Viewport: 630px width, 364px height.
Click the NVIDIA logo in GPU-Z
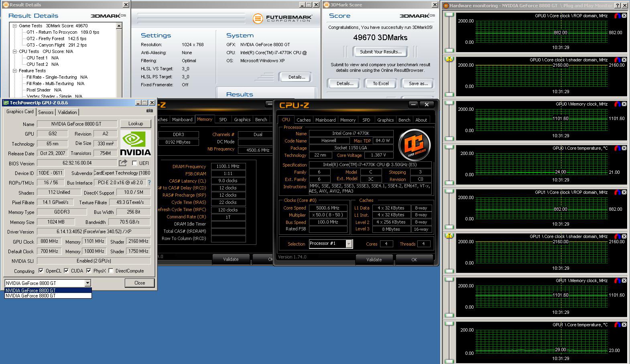point(135,143)
